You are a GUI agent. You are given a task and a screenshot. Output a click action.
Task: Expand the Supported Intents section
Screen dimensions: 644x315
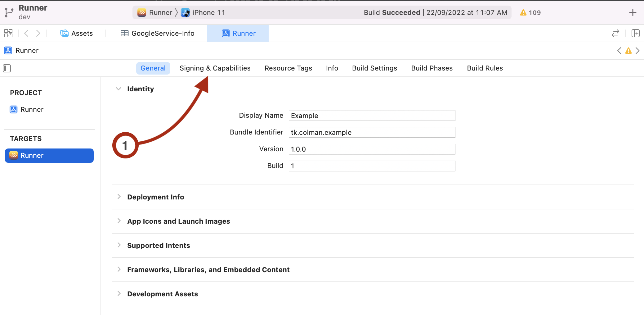[x=119, y=245]
